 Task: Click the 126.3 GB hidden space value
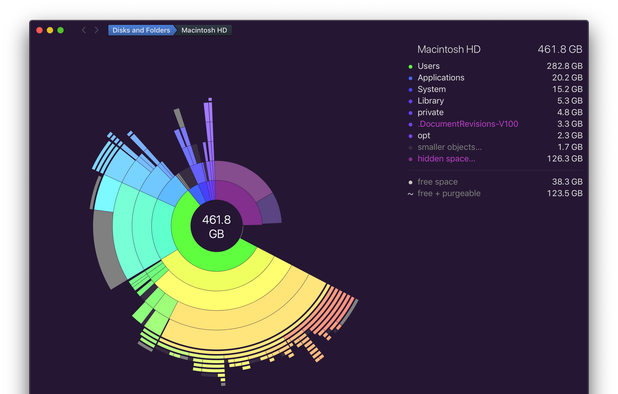[x=564, y=158]
